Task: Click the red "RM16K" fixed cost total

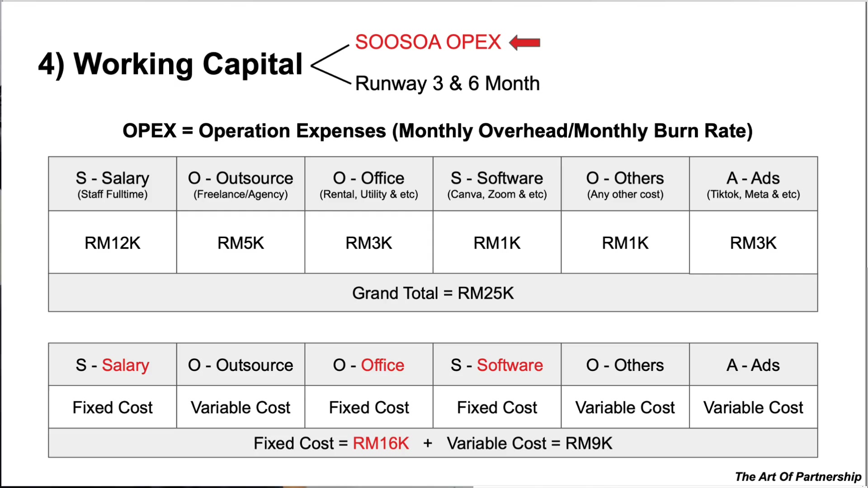Action: 381,443
